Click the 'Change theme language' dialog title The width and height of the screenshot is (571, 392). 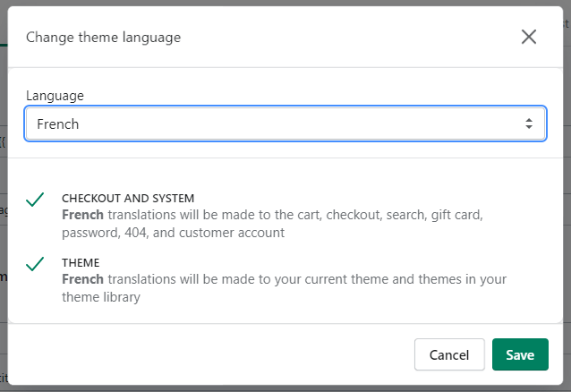coord(103,38)
